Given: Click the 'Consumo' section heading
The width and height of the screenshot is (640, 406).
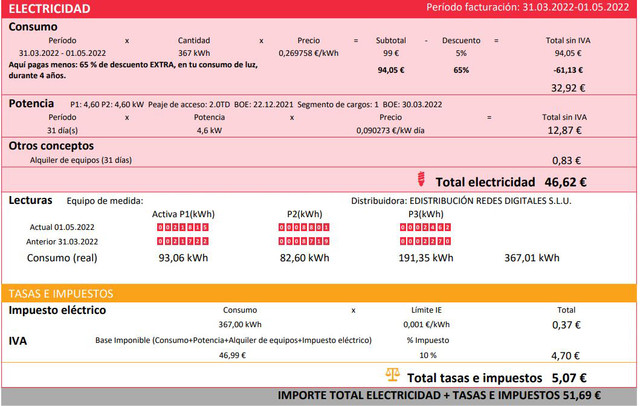Looking at the screenshot, I should (x=33, y=27).
